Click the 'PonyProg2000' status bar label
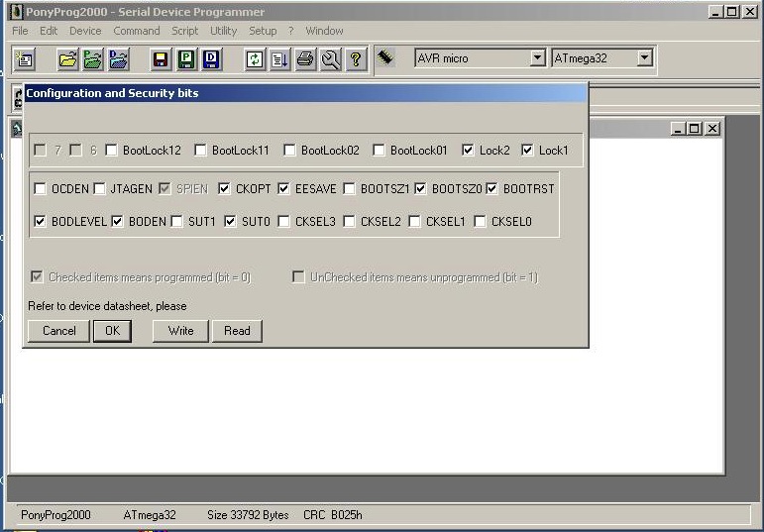This screenshot has height=532, width=764. click(55, 515)
